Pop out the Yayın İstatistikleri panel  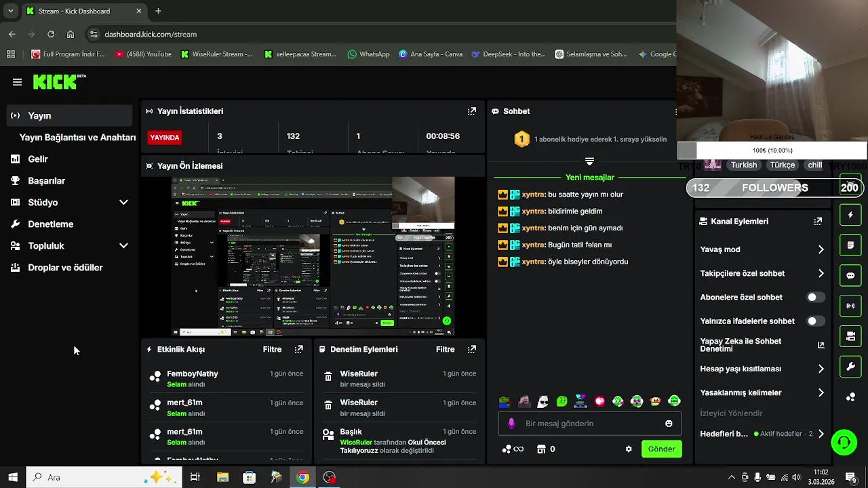click(472, 111)
